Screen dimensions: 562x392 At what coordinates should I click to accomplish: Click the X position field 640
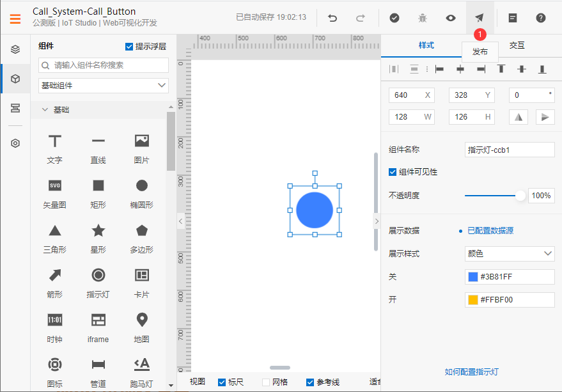tap(412, 95)
